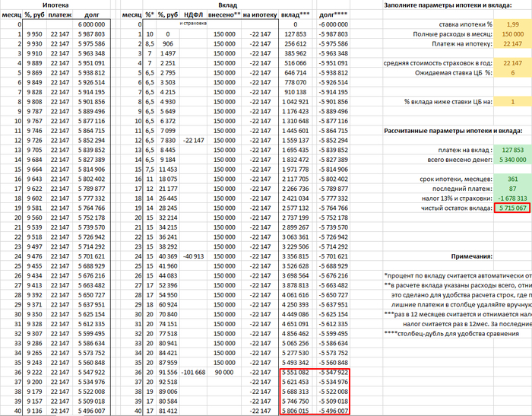532x416 pixels.
Task: Click the 'Полные расходы в месяц' value cell
Action: (512, 35)
